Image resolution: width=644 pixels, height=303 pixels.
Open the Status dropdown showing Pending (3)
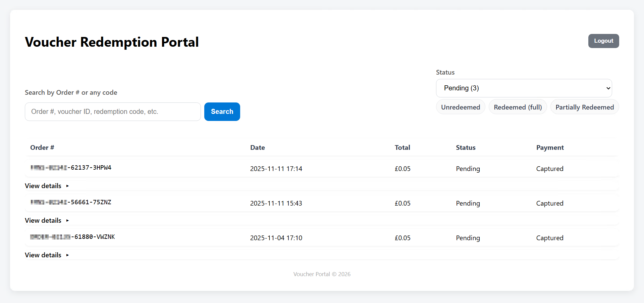(x=524, y=88)
